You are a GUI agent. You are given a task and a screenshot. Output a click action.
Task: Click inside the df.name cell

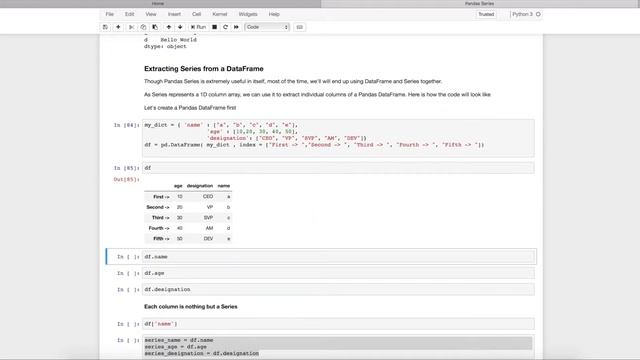pos(338,257)
